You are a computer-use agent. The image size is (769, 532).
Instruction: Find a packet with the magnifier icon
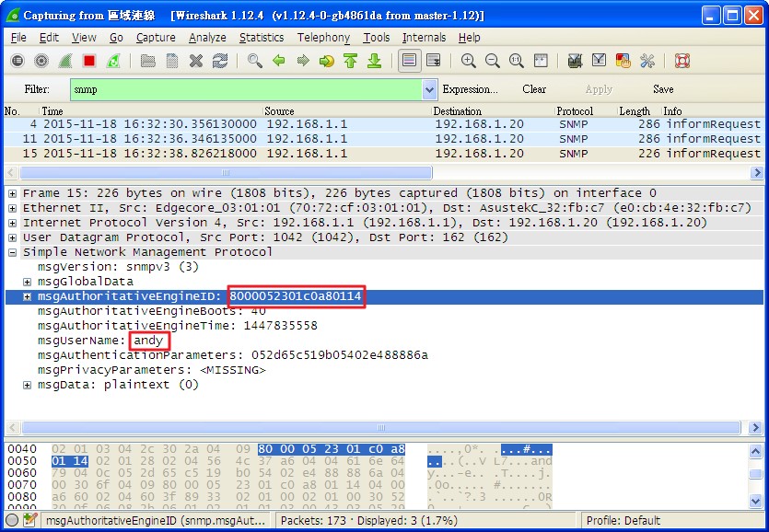coord(254,61)
